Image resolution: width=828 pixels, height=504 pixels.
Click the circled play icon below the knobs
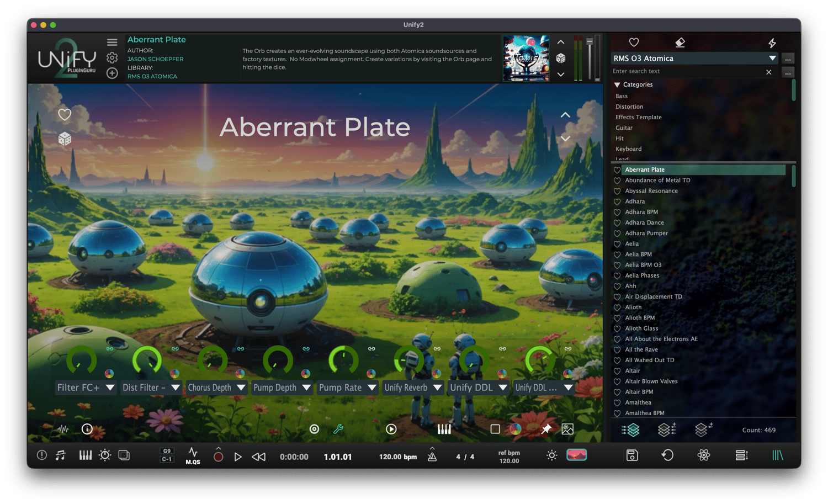click(x=391, y=429)
